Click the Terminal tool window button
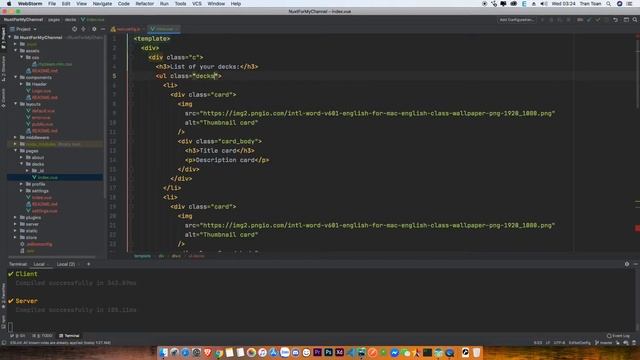Screen dimensions: 640x360 tap(69, 336)
